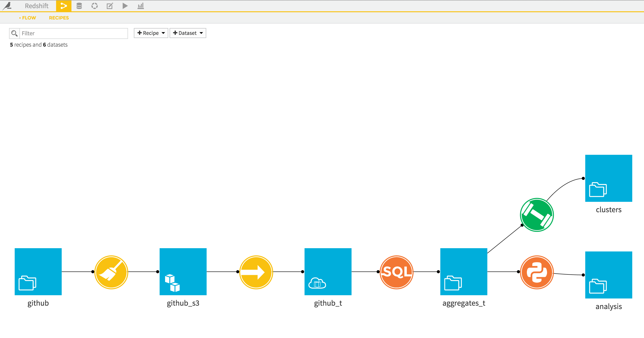The width and height of the screenshot is (644, 338).
Task: Select the github dataset node
Action: pyautogui.click(x=38, y=271)
